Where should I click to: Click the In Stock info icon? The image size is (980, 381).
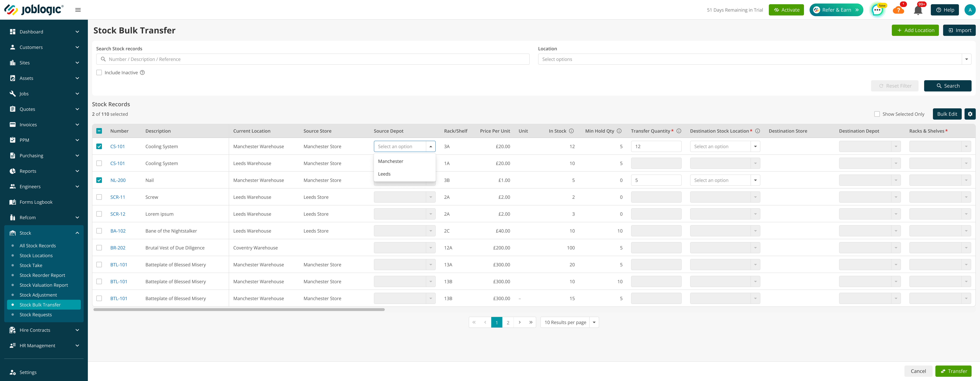[571, 131]
